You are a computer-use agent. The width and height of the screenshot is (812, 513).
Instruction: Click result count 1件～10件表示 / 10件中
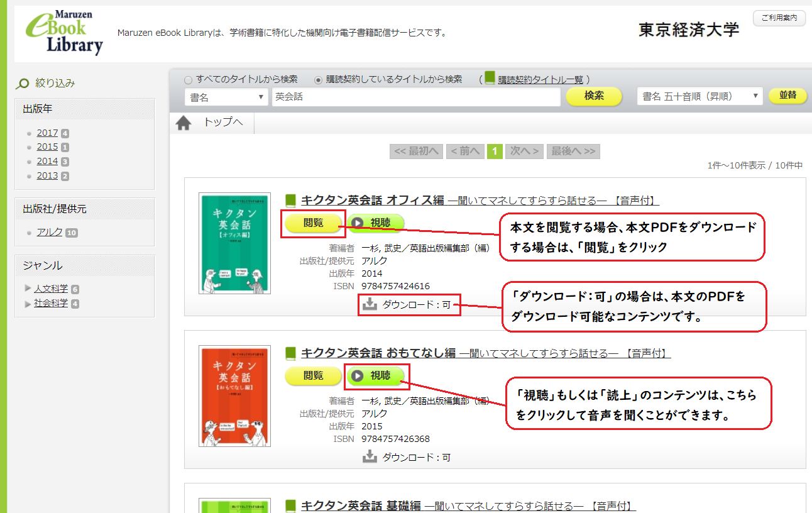(755, 166)
